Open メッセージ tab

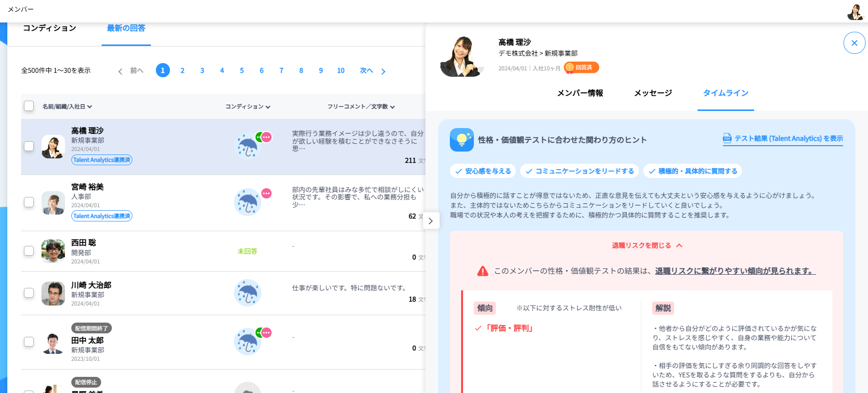click(653, 93)
